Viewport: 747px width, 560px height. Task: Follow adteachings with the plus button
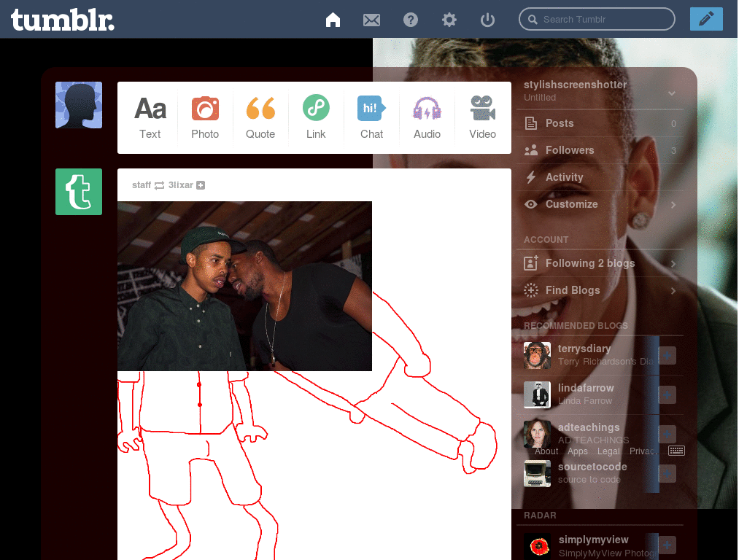point(667,434)
